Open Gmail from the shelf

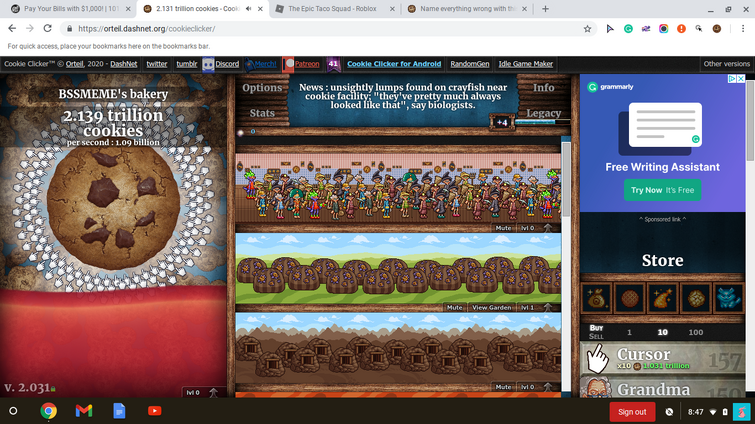click(x=84, y=411)
